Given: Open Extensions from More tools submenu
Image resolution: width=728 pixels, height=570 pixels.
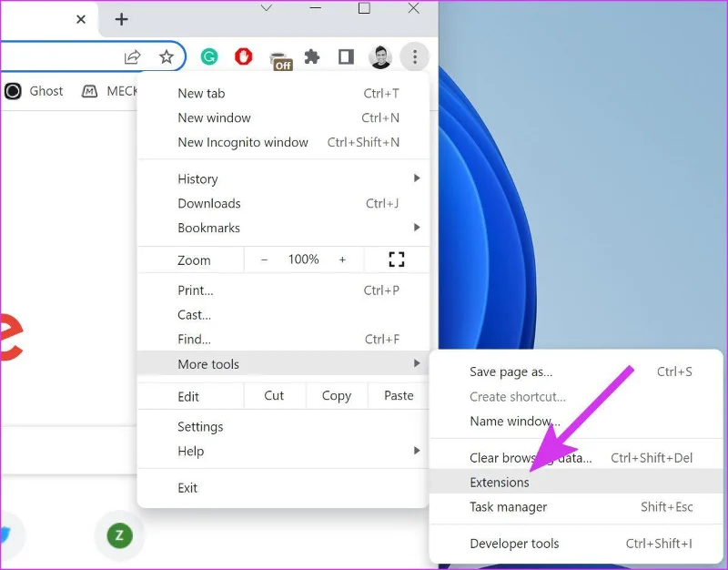Looking at the screenshot, I should click(x=576, y=483).
